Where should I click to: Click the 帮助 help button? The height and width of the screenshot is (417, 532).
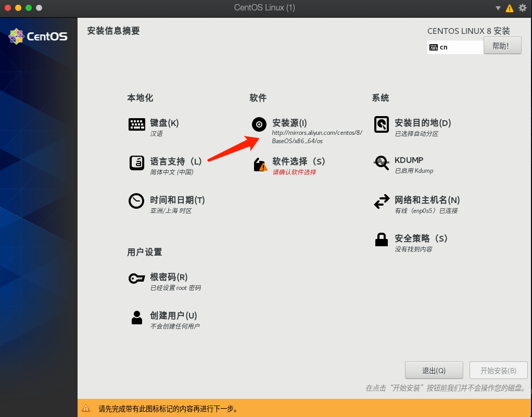pos(502,45)
